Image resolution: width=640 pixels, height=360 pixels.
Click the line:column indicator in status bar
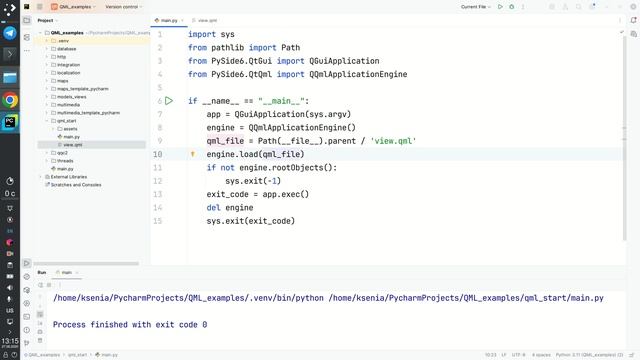pos(491,355)
